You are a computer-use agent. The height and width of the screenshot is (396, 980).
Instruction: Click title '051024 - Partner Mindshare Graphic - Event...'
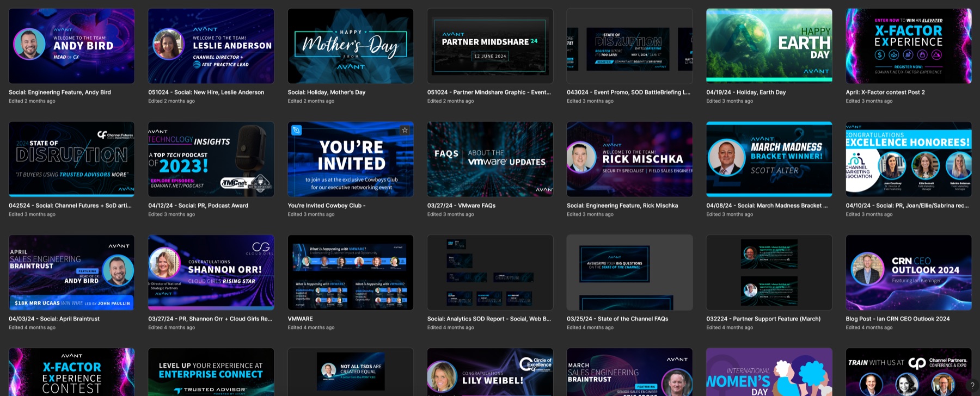tap(489, 92)
